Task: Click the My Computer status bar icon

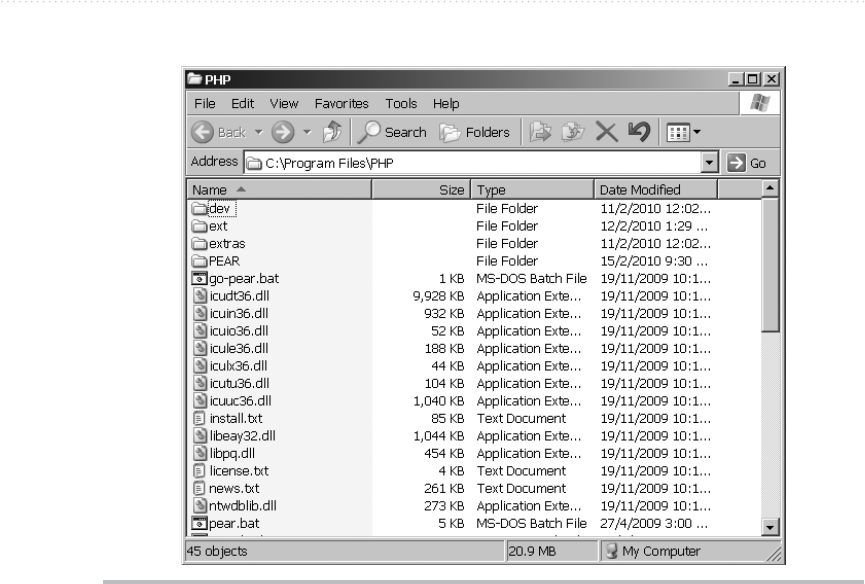Action: (611, 551)
